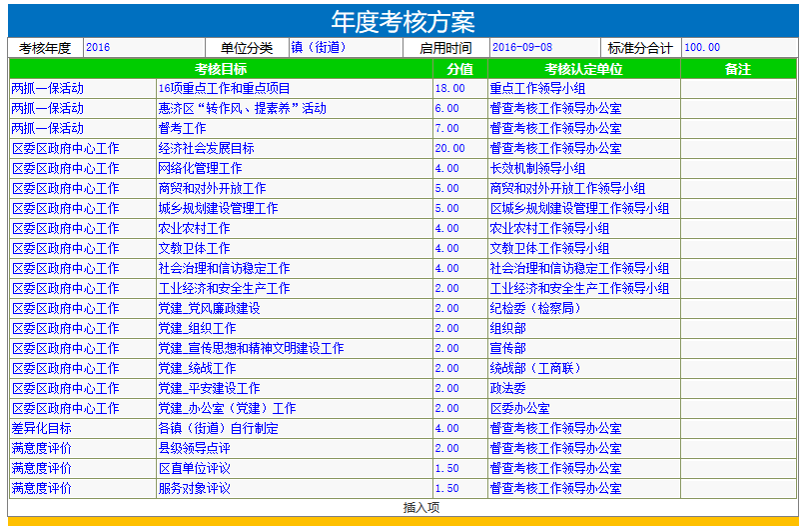The width and height of the screenshot is (803, 526).
Task: Click the 考核年度 field showing 2016
Action: (x=144, y=48)
